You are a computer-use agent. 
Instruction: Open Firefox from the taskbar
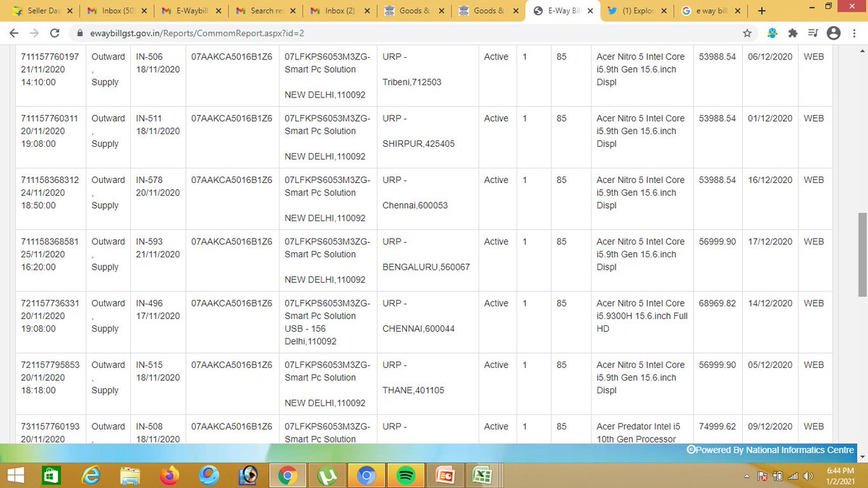170,475
